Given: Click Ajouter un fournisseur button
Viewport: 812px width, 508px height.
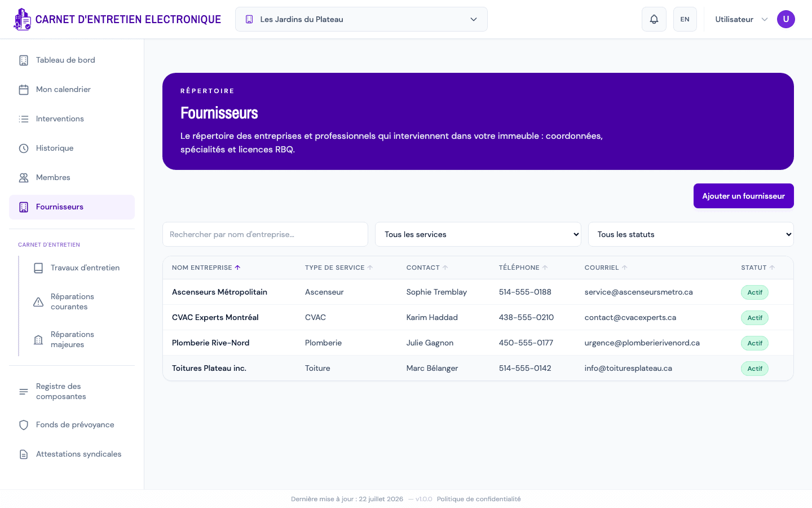Looking at the screenshot, I should (744, 196).
